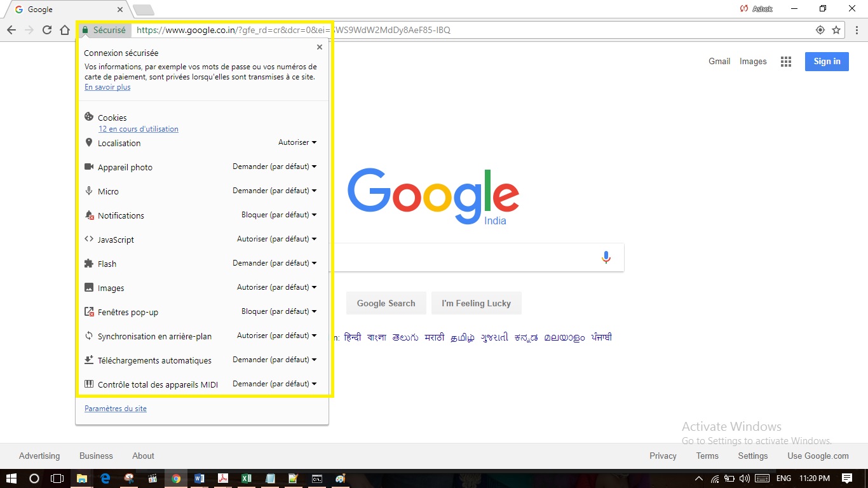Expand Synchronisation en arrière-plan dropdown

pos(277,335)
